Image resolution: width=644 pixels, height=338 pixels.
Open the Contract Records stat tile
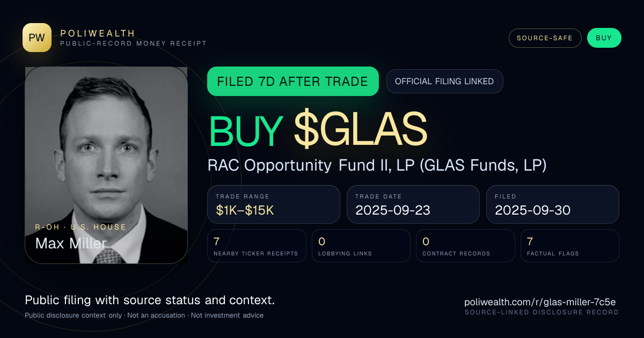click(x=465, y=246)
